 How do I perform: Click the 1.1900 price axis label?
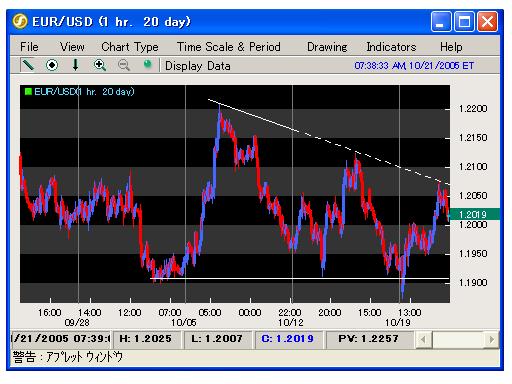(473, 283)
